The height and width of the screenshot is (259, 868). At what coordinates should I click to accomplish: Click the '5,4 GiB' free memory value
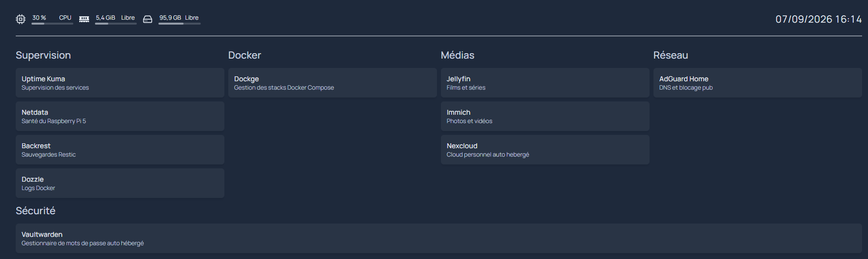(105, 18)
